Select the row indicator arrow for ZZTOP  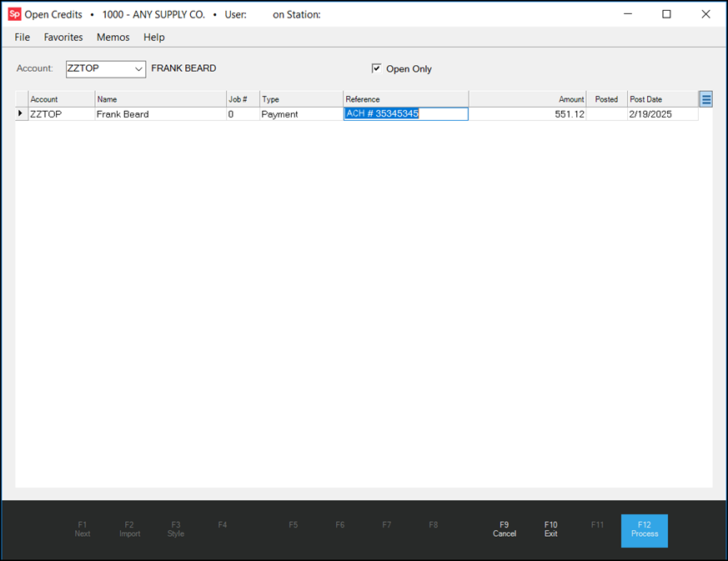pyautogui.click(x=21, y=113)
